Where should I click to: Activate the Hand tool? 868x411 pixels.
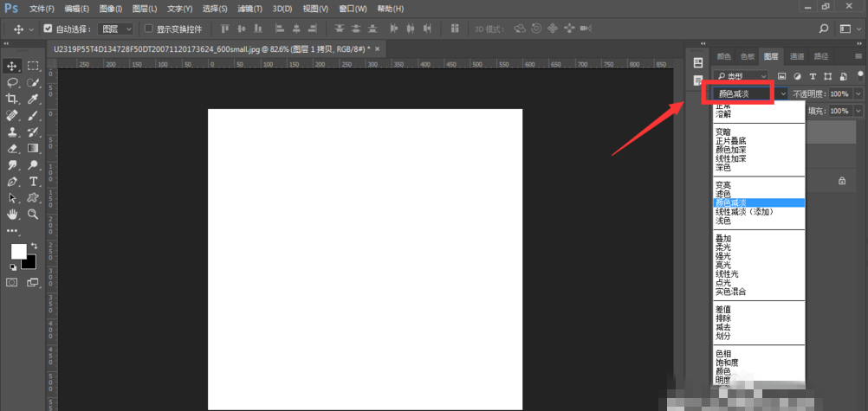[x=13, y=214]
